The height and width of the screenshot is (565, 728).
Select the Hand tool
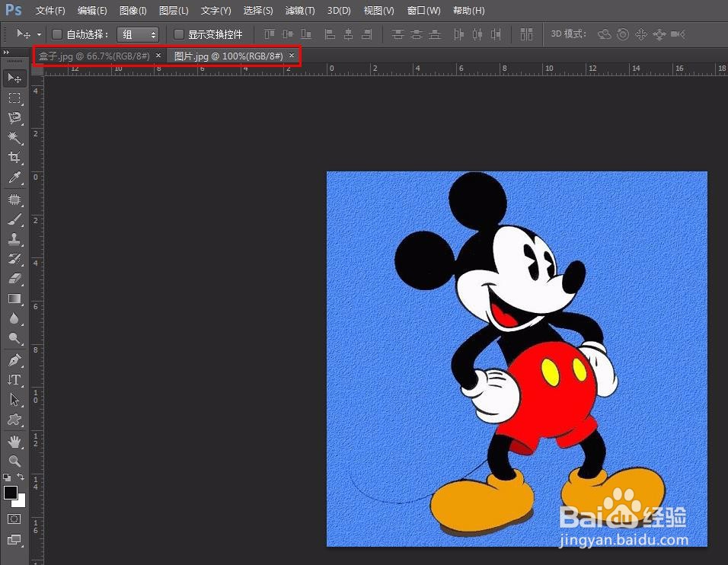coord(14,442)
